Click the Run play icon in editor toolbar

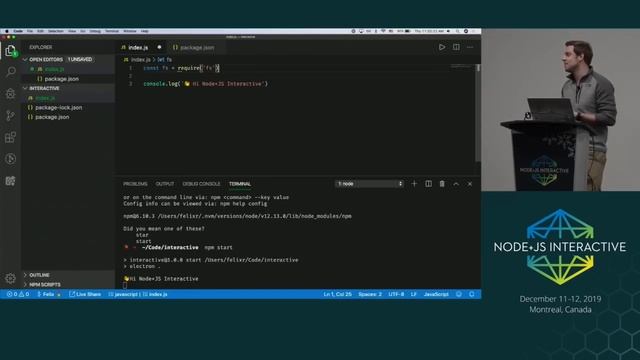[x=442, y=47]
